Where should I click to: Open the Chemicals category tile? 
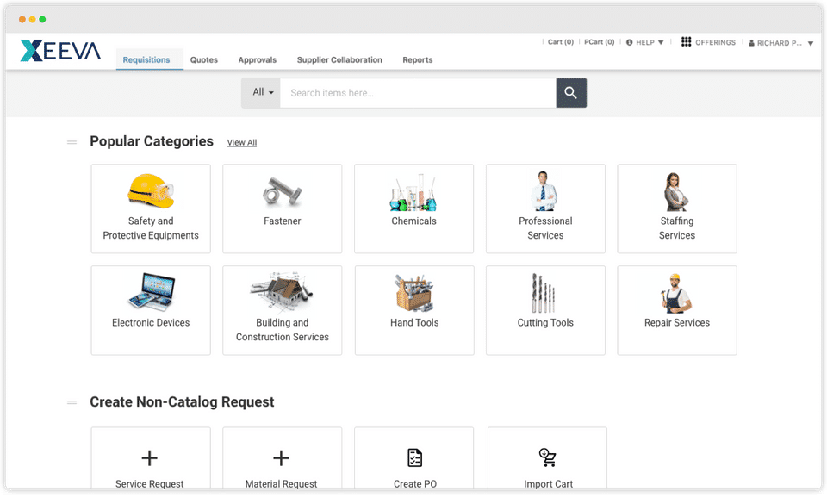click(x=414, y=208)
